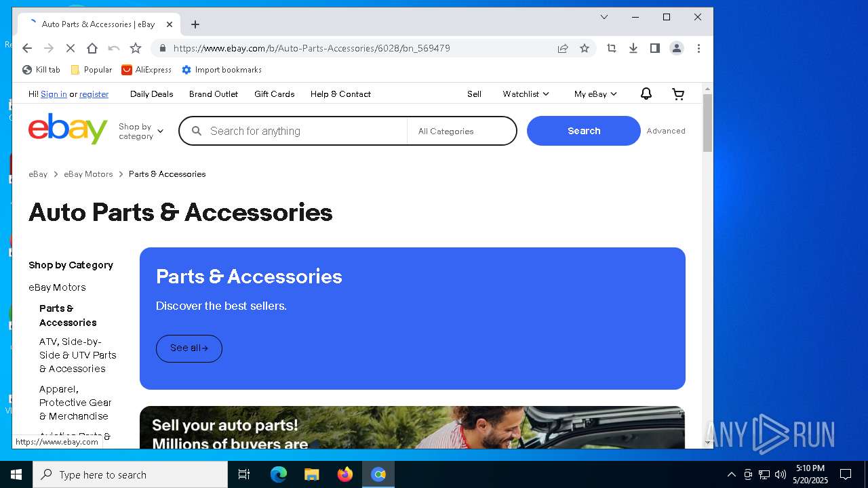Go to eBay Motors breadcrumb
The image size is (868, 488).
[x=88, y=174]
